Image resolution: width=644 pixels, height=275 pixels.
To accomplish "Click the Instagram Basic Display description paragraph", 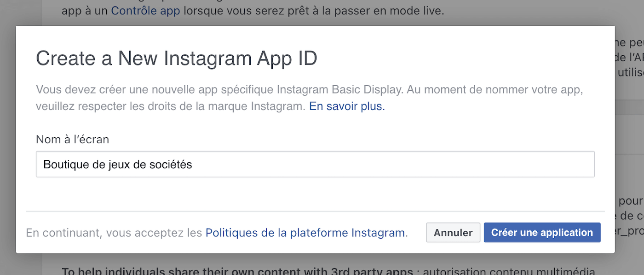I will pyautogui.click(x=310, y=98).
